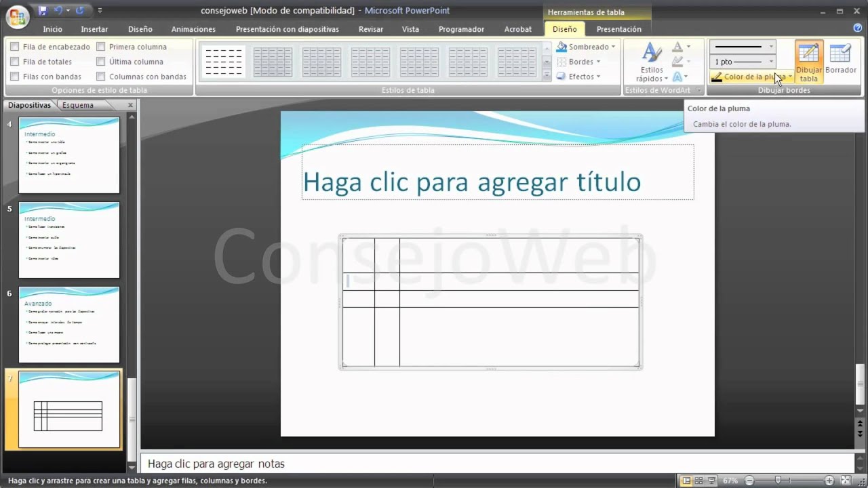Open Estilos rápidos WordArt styles
This screenshot has height=488, width=868.
[x=652, y=62]
